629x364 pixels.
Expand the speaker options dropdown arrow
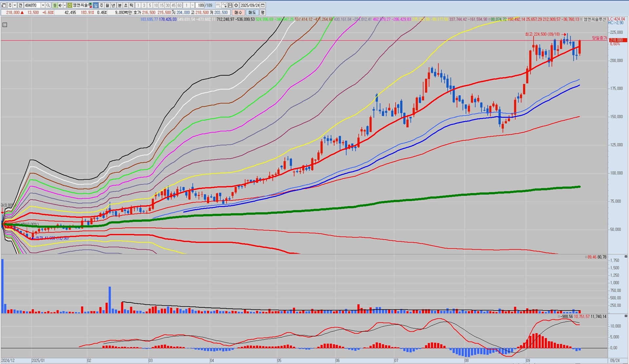point(65,5)
